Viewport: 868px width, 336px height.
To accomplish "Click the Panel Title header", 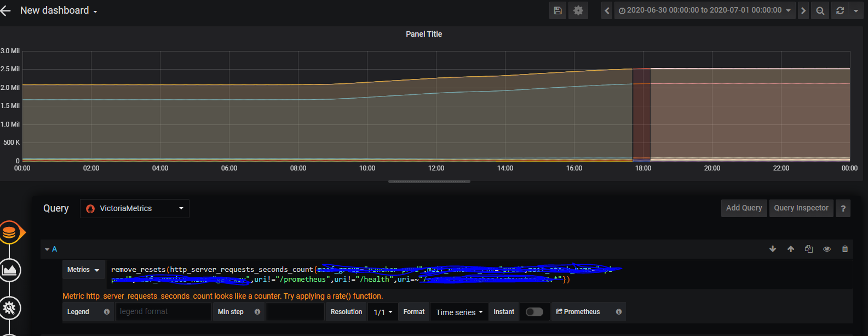I will (424, 34).
